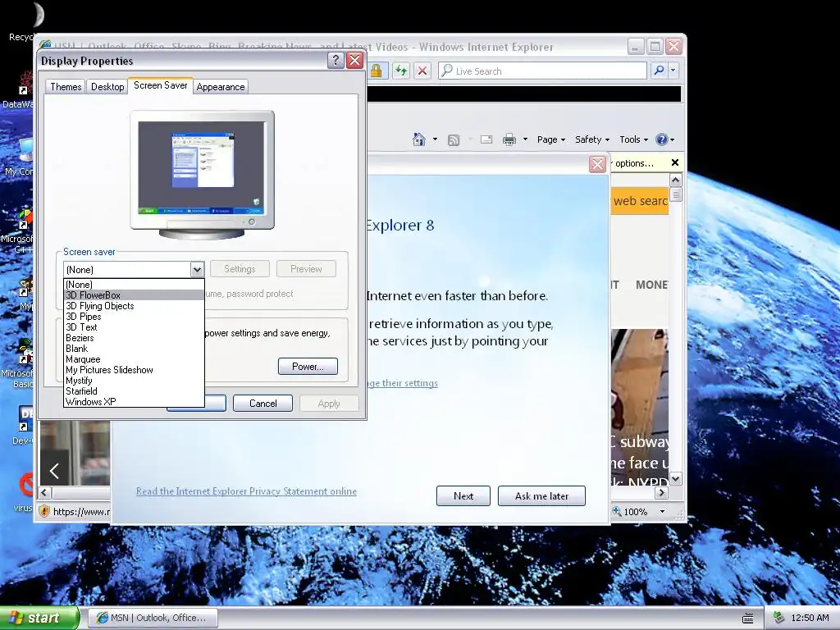Click the Internet Explorer lock security icon
The image size is (840, 630).
click(376, 71)
